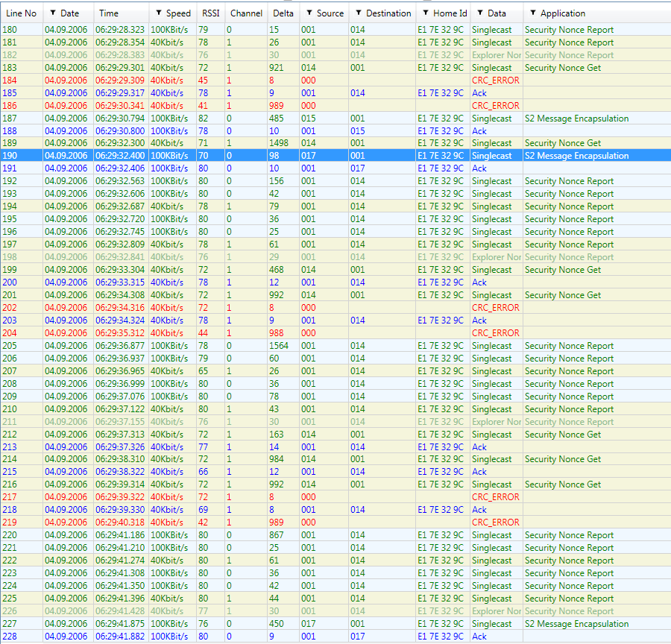This screenshot has width=671, height=644.
Task: Click S2 Message Encapsulation in row 187
Action: [x=577, y=118]
